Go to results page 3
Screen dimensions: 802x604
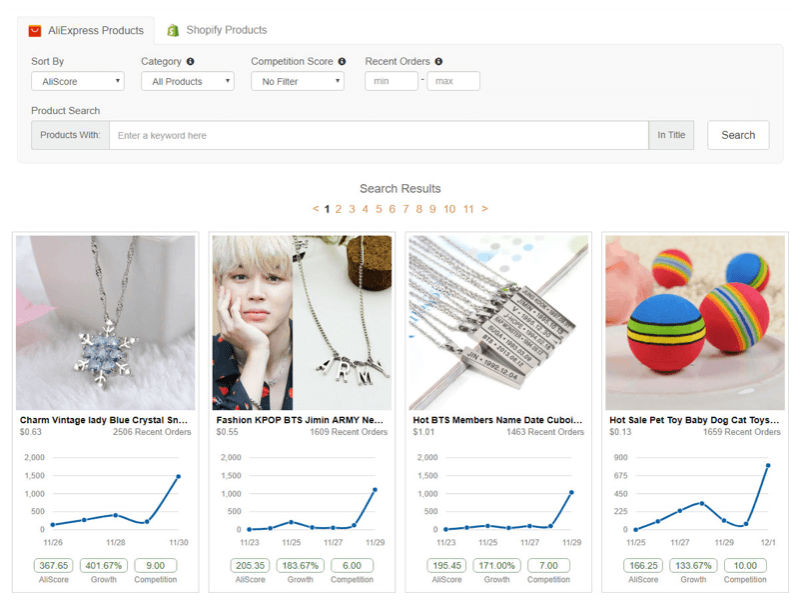pyautogui.click(x=352, y=209)
